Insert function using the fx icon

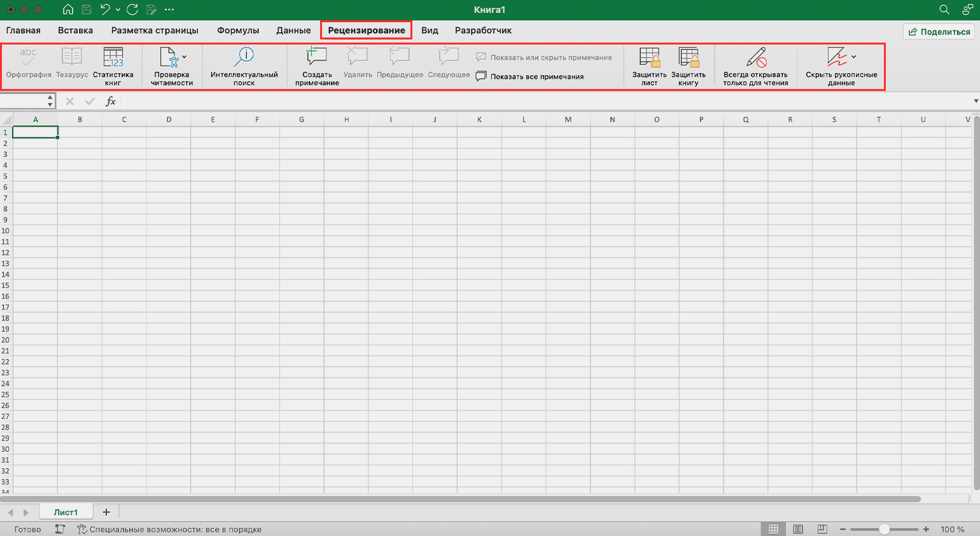point(111,101)
